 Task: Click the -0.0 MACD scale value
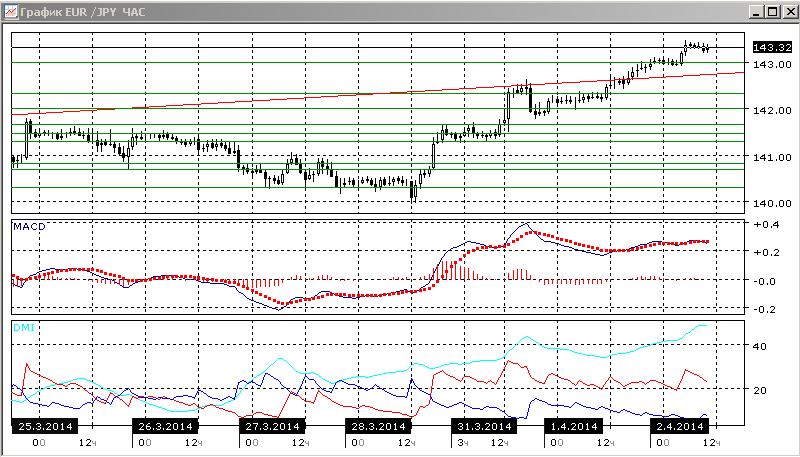[766, 281]
